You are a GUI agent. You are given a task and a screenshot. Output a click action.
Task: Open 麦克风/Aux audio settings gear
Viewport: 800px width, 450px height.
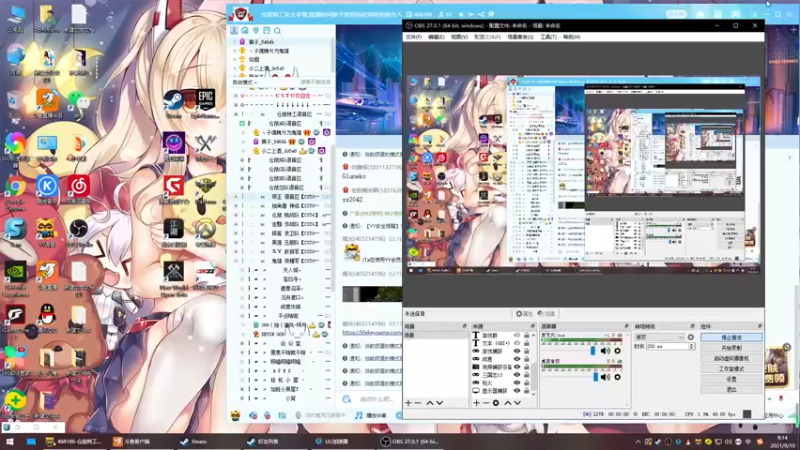tap(617, 351)
